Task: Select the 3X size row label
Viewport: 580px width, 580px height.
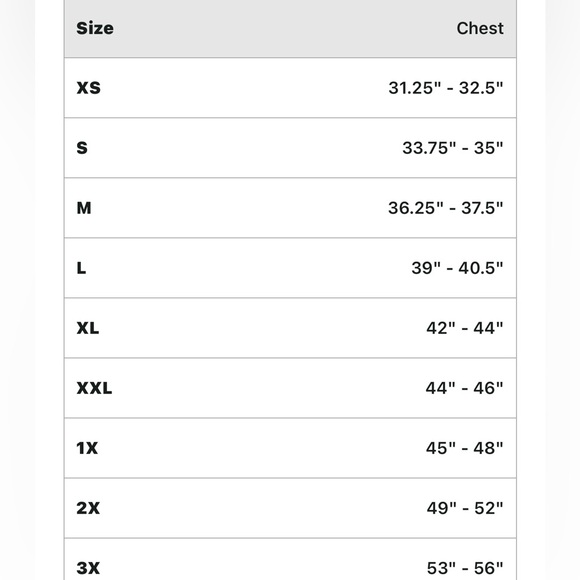Action: pos(88,568)
